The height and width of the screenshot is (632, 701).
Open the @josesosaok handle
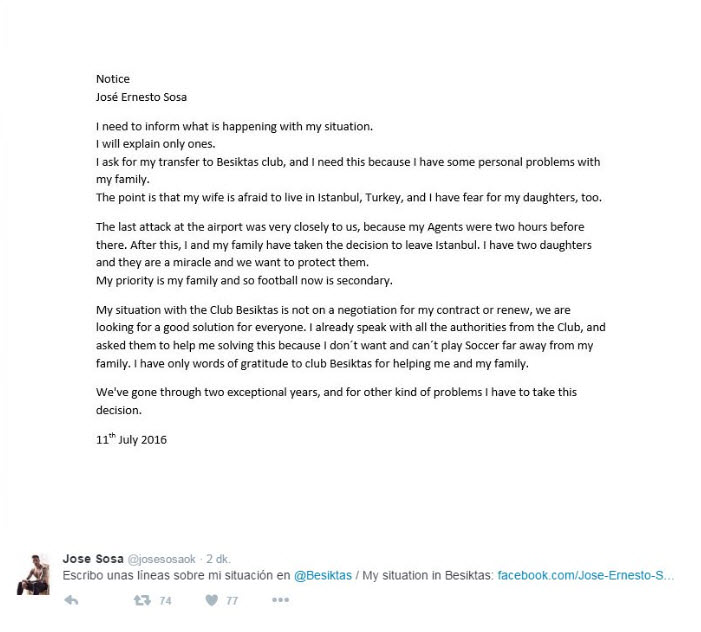161,559
